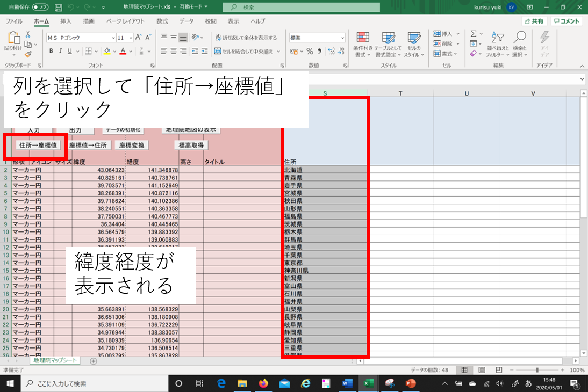
Task: Open conditional formatting
Action: (363, 45)
